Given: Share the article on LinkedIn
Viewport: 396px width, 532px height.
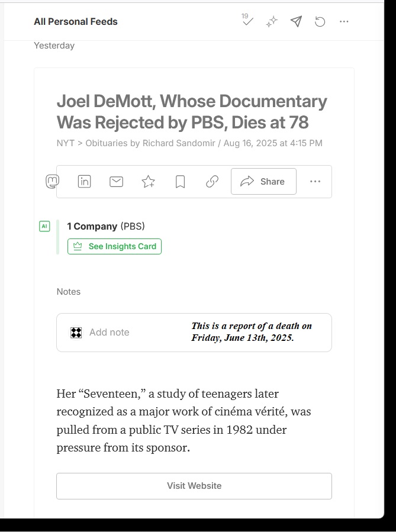Looking at the screenshot, I should (85, 182).
